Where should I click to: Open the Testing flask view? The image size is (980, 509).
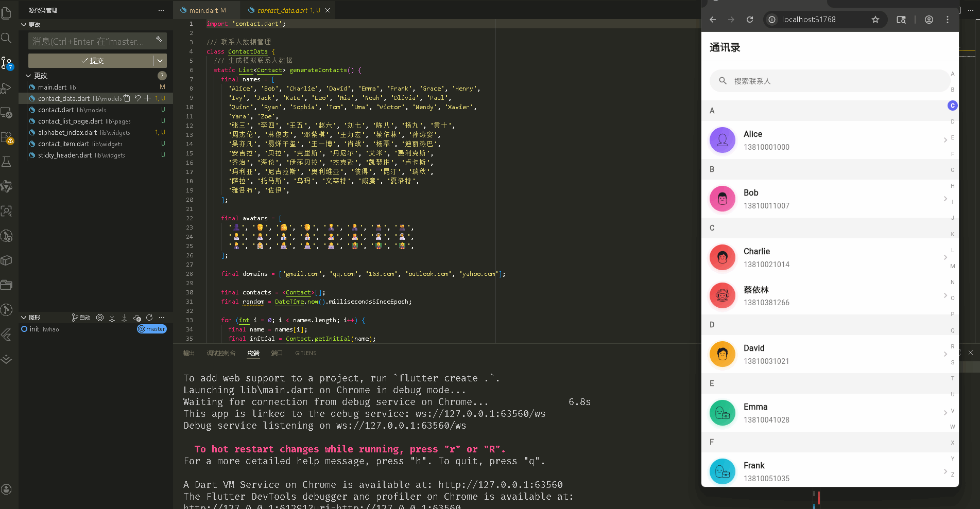coord(7,162)
